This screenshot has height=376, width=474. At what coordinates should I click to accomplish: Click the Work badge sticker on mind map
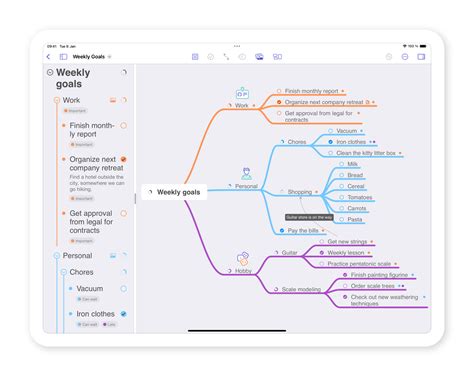[x=242, y=94]
